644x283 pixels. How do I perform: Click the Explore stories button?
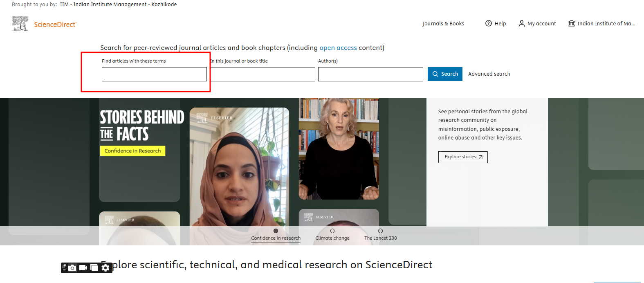(x=463, y=157)
